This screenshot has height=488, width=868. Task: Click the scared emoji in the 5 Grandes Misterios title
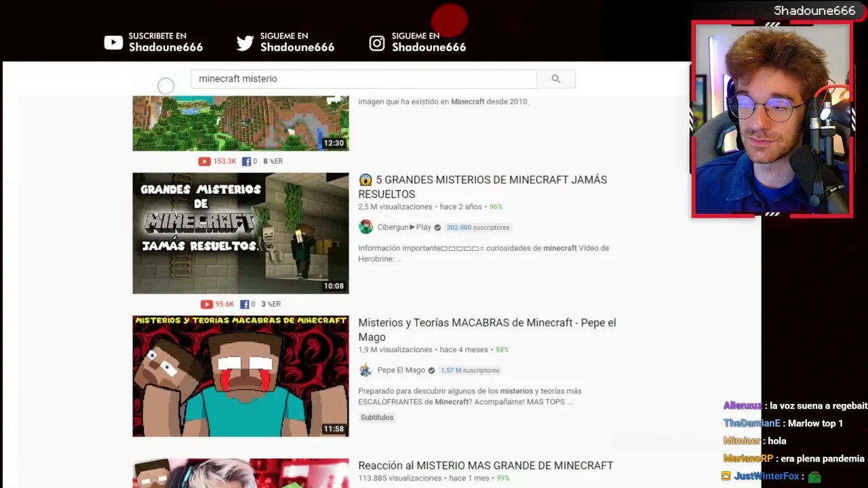[x=366, y=180]
